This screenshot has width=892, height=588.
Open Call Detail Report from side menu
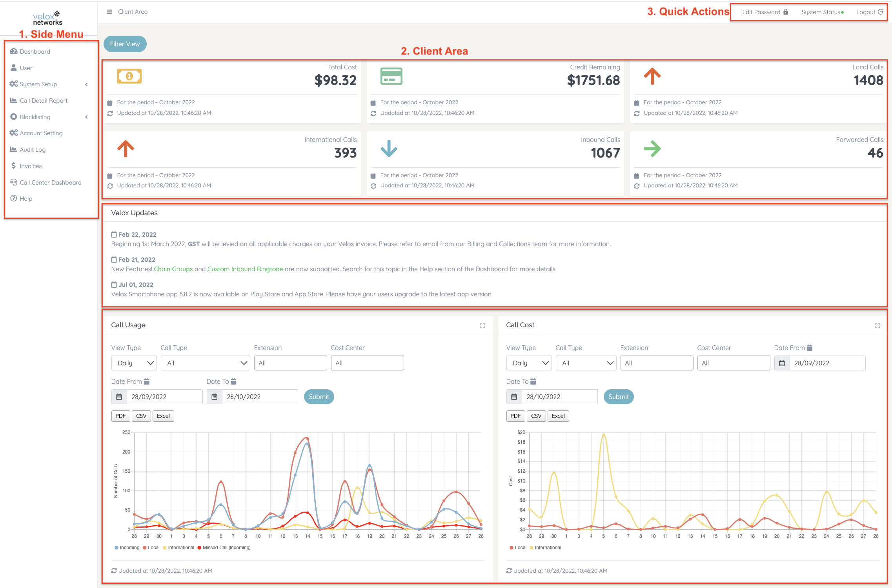(44, 101)
